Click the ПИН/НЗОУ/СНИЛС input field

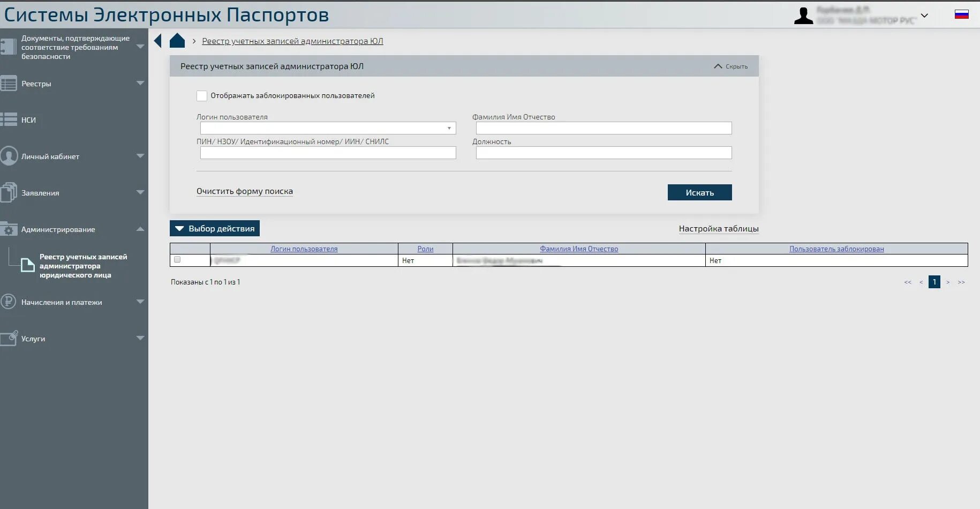(328, 153)
